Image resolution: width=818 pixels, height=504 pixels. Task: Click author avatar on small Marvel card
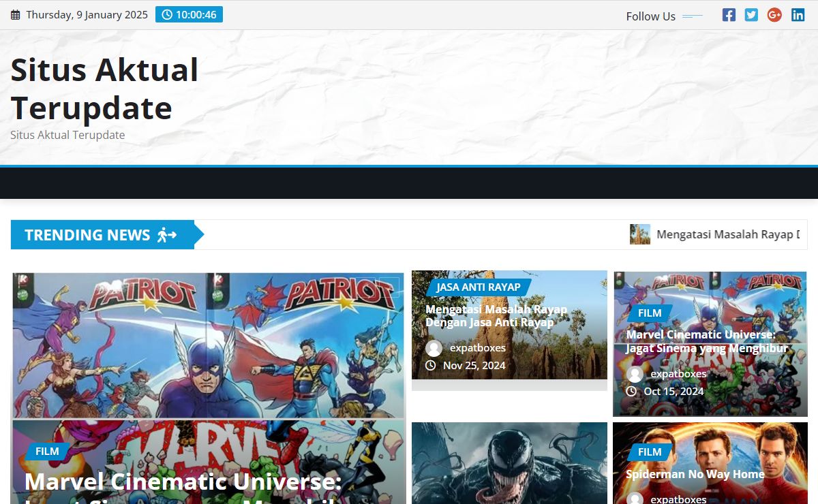point(635,374)
